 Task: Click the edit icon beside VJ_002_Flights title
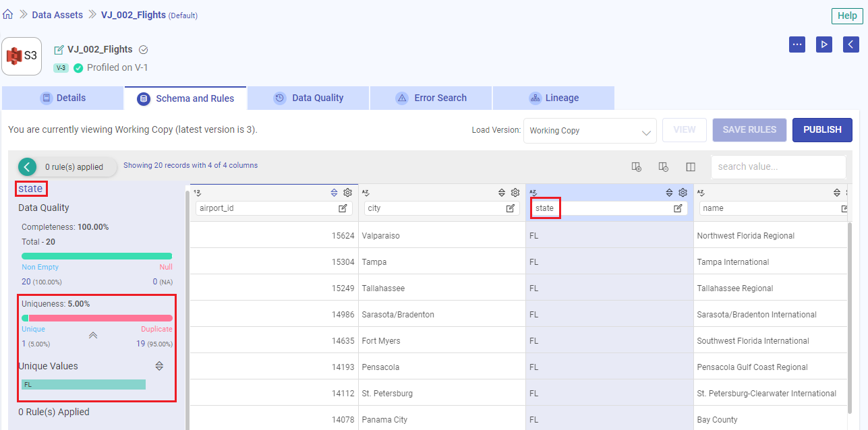pos(59,50)
